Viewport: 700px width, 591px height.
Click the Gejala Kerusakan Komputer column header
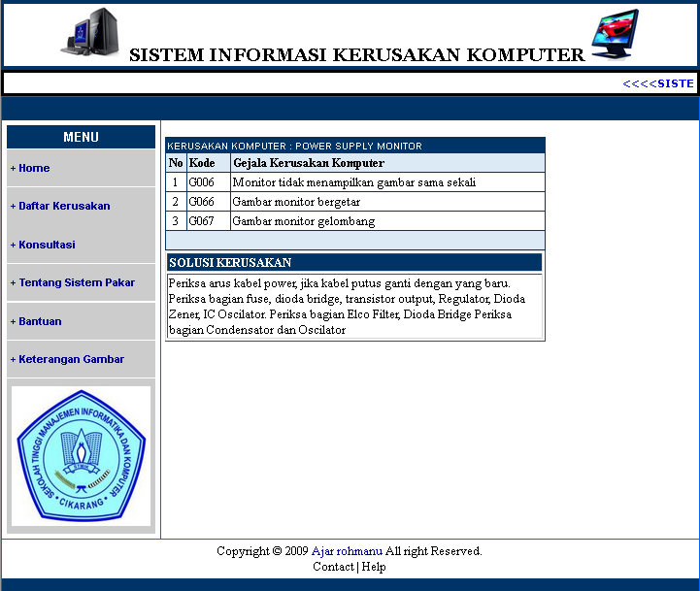click(387, 163)
